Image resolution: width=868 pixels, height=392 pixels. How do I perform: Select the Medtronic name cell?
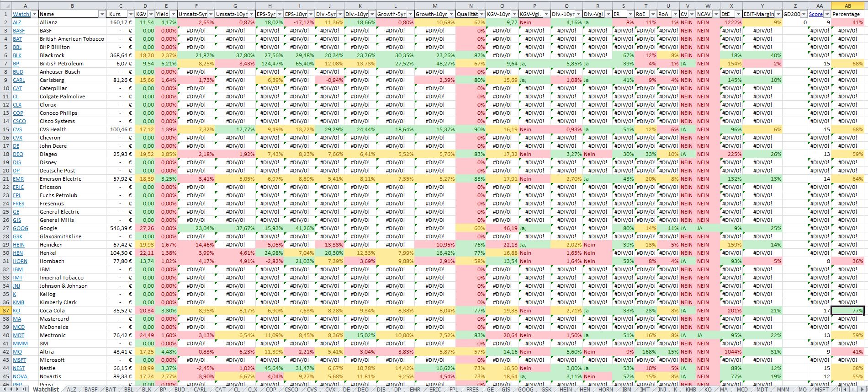click(x=72, y=335)
